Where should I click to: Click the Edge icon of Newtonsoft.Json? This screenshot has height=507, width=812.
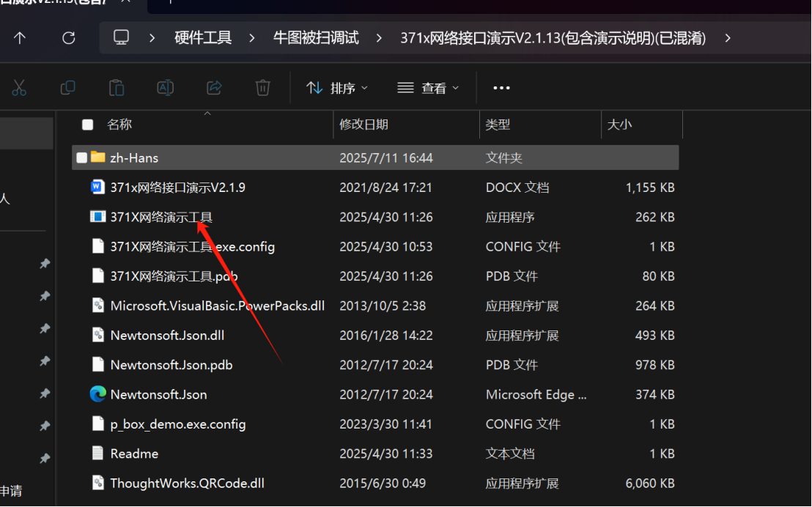pos(98,394)
